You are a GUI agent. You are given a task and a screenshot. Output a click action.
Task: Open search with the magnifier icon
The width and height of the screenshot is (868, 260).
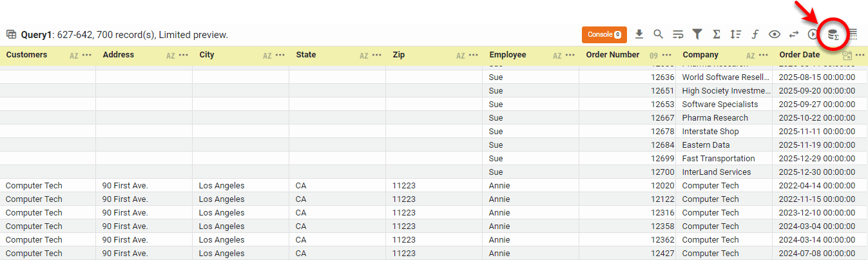coord(658,34)
